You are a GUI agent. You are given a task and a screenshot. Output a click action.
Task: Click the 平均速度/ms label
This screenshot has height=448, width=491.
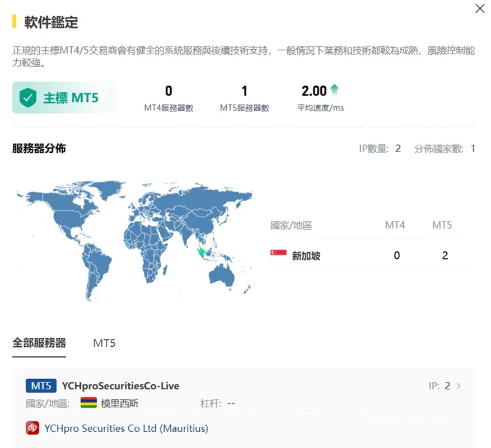320,108
